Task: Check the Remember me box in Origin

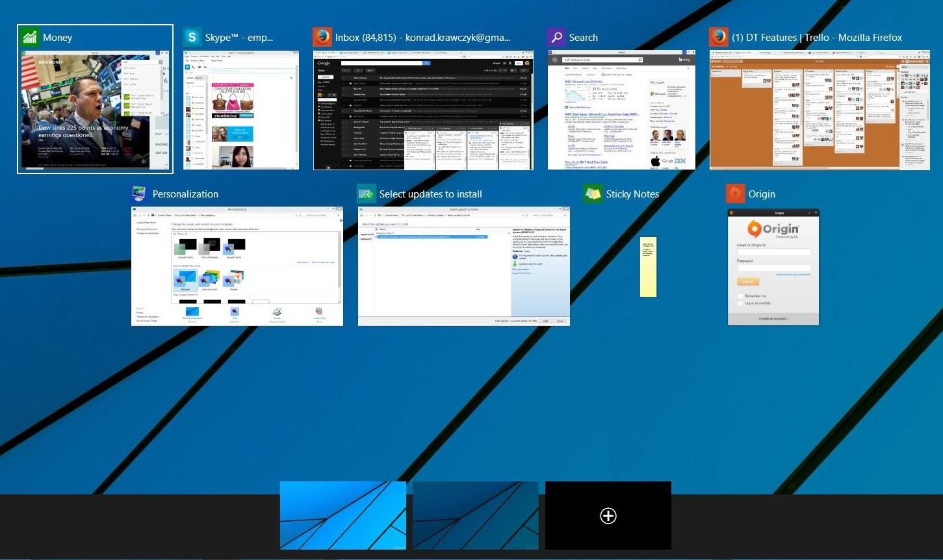Action: (740, 296)
